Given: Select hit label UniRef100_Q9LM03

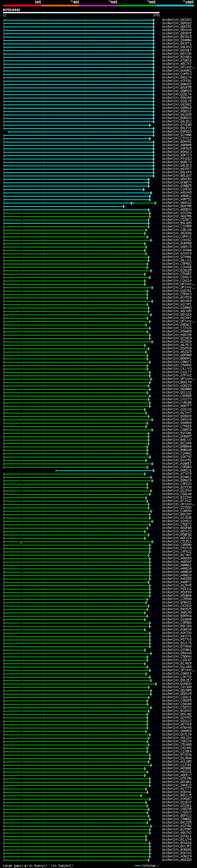Looking at the screenshot, I should (x=177, y=47).
